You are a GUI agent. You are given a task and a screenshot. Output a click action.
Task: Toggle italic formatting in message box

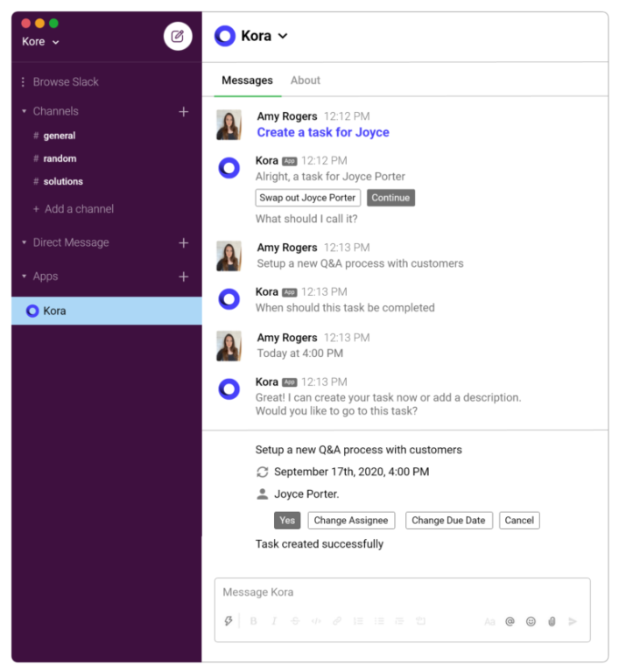coord(274,621)
